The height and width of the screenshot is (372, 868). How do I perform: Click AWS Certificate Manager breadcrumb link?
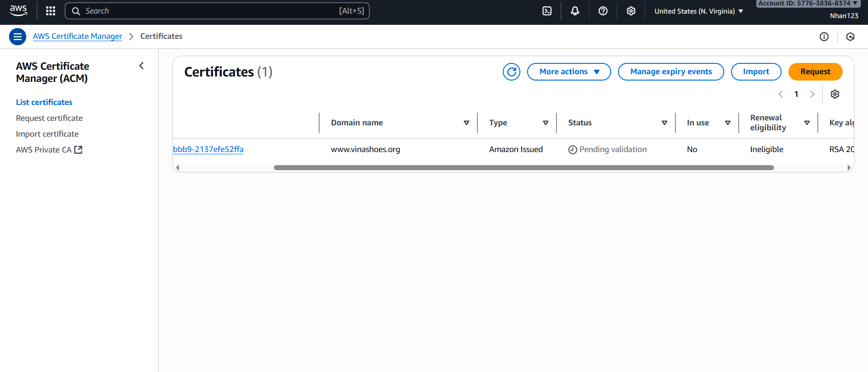tap(77, 36)
